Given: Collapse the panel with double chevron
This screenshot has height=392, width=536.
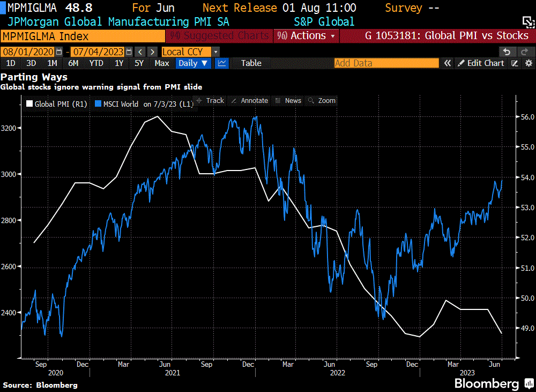Looking at the screenshot, I should (x=447, y=63).
